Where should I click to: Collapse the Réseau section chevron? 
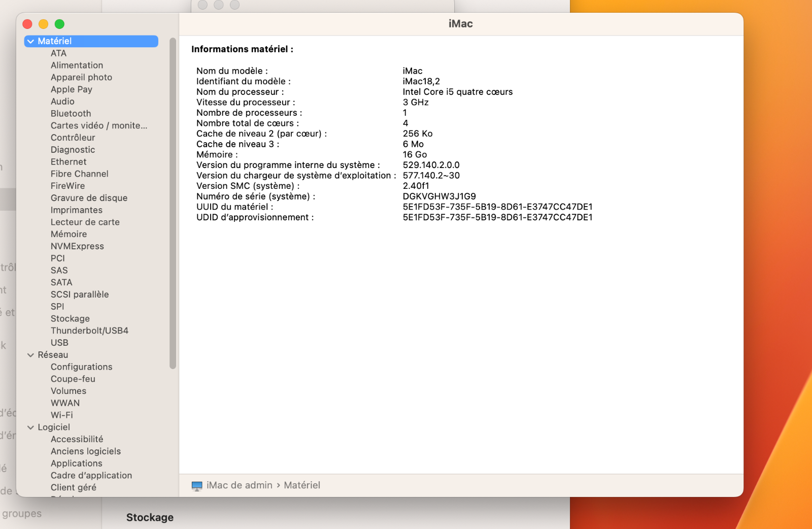(31, 355)
